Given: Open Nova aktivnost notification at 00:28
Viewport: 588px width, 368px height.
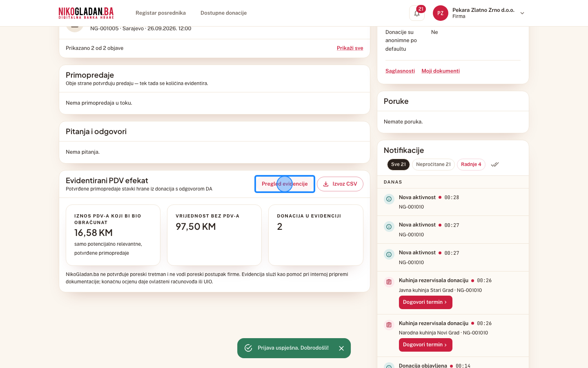Looking at the screenshot, I should (453, 202).
